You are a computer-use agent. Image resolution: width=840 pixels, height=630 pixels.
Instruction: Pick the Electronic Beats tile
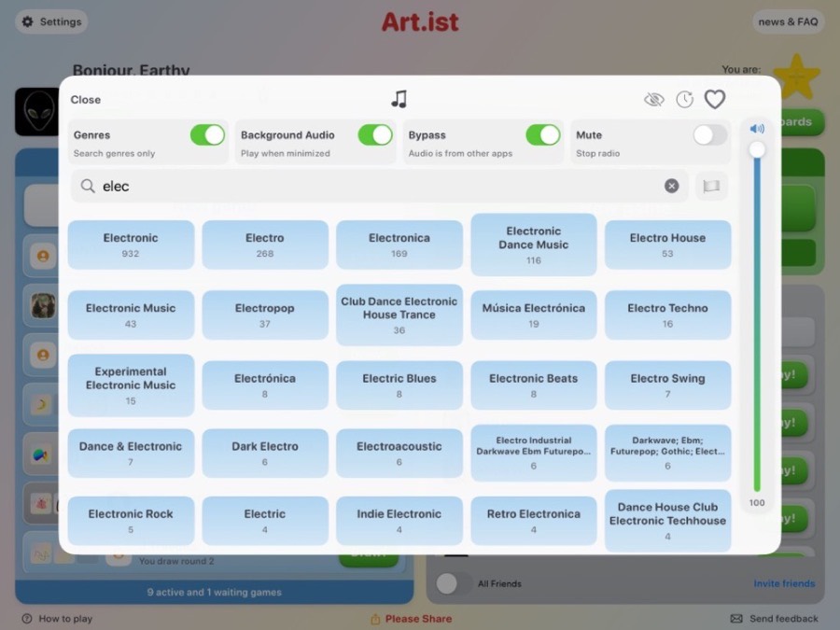[x=534, y=385]
